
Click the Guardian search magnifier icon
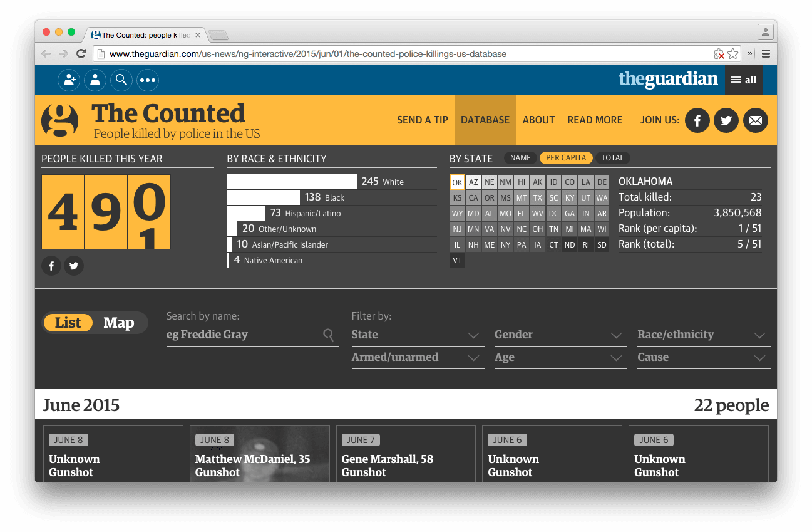point(121,80)
